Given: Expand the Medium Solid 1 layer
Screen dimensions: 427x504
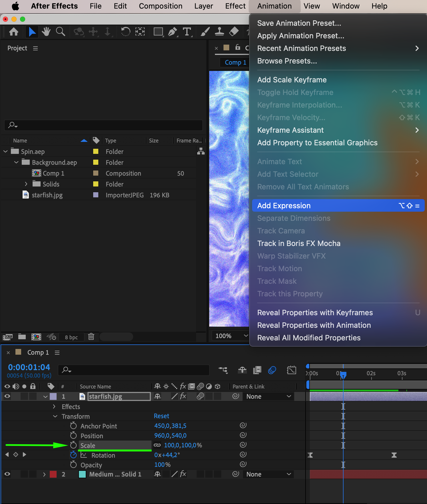Looking at the screenshot, I should tap(44, 474).
